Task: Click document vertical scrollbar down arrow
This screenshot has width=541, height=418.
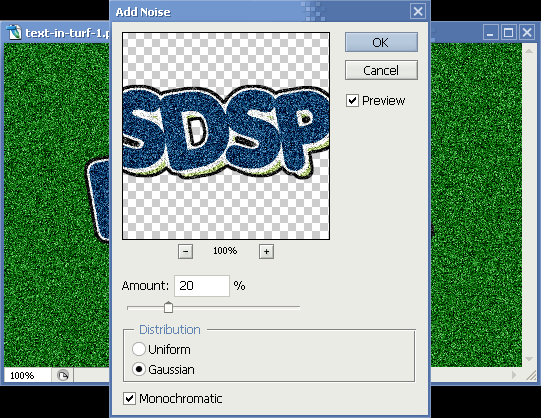Action: pyautogui.click(x=529, y=359)
